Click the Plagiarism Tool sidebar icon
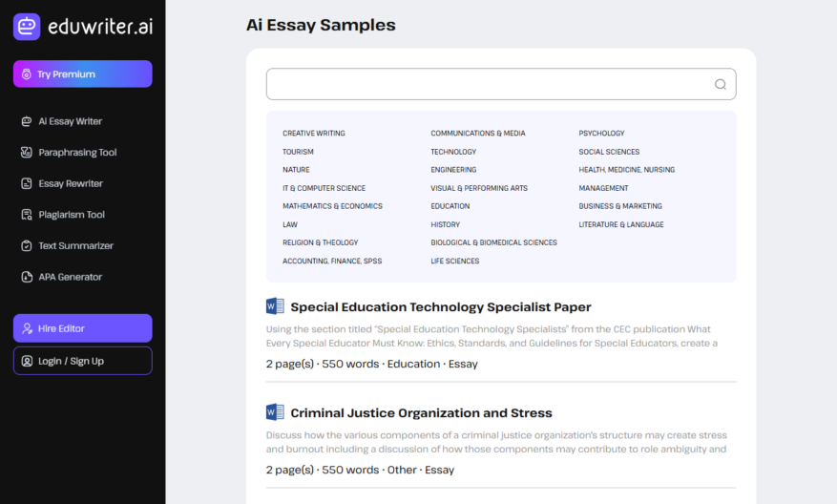Image resolution: width=837 pixels, height=504 pixels. pyautogui.click(x=26, y=215)
